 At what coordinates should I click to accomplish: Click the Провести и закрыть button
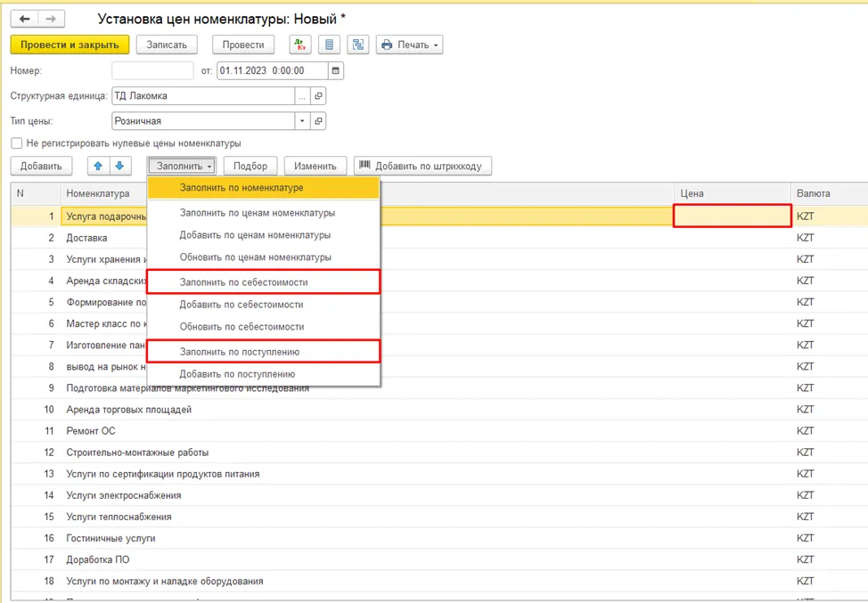click(70, 45)
